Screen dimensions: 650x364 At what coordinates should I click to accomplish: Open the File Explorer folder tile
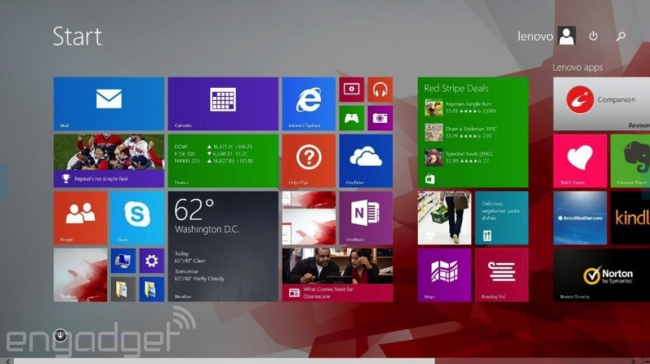123,289
